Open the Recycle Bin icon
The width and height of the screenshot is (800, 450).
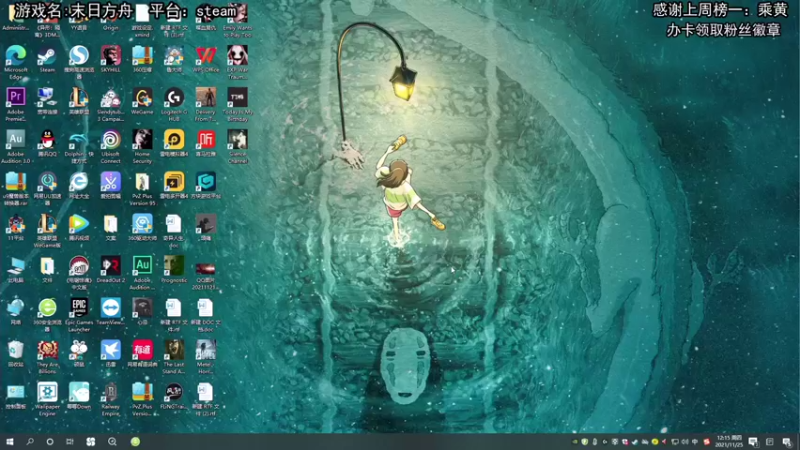(16, 353)
